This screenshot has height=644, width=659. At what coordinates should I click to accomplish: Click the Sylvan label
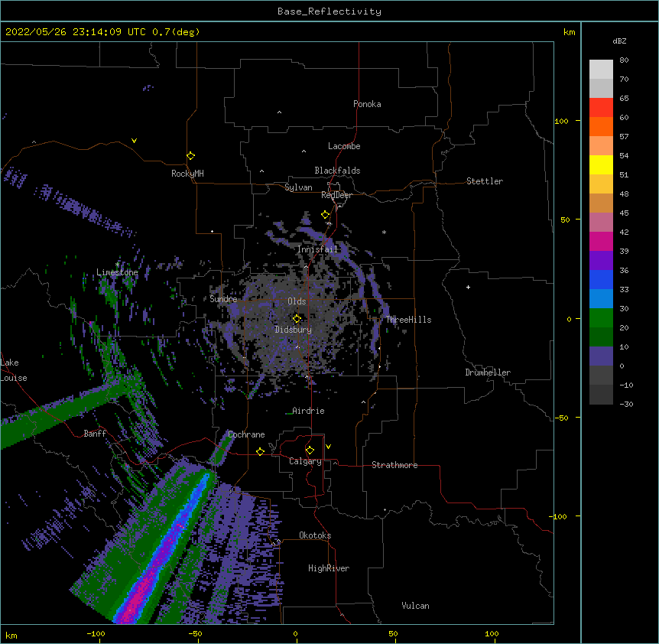click(298, 187)
